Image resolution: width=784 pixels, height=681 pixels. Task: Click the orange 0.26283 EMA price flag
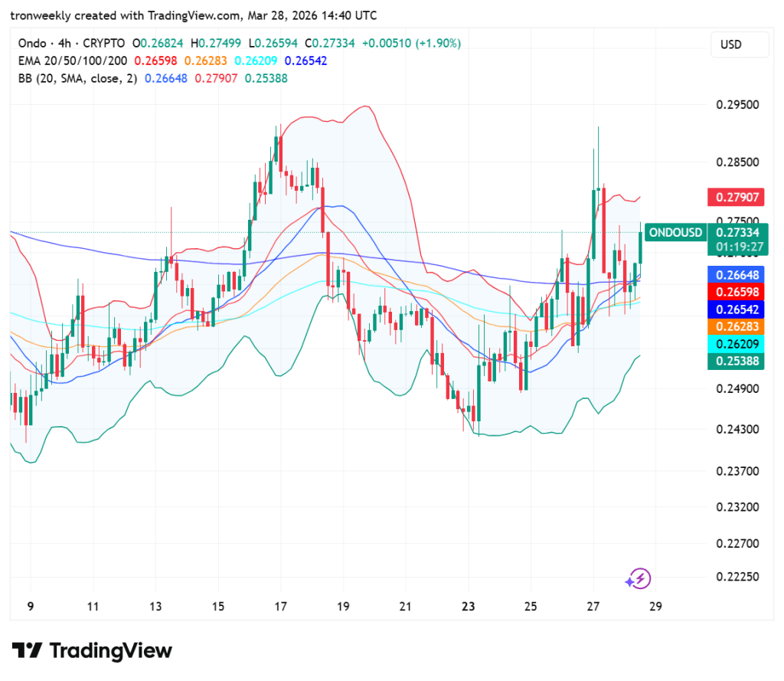pyautogui.click(x=736, y=326)
